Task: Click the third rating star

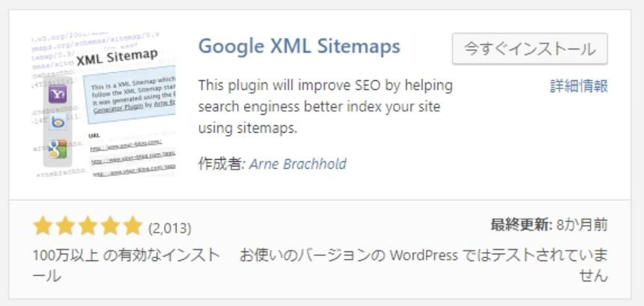Action: (88, 226)
